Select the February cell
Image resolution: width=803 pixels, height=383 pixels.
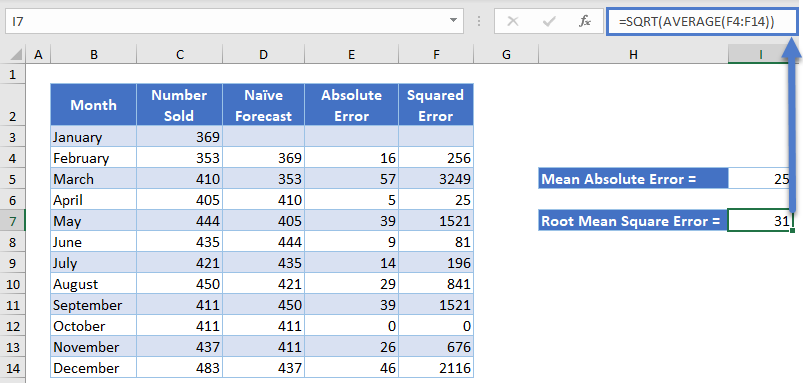click(x=93, y=158)
